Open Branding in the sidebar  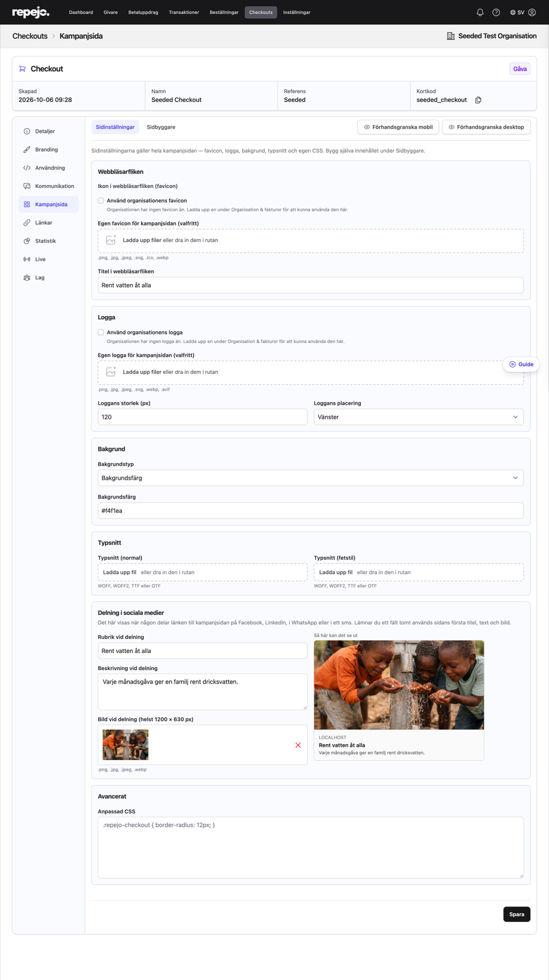pyautogui.click(x=48, y=149)
